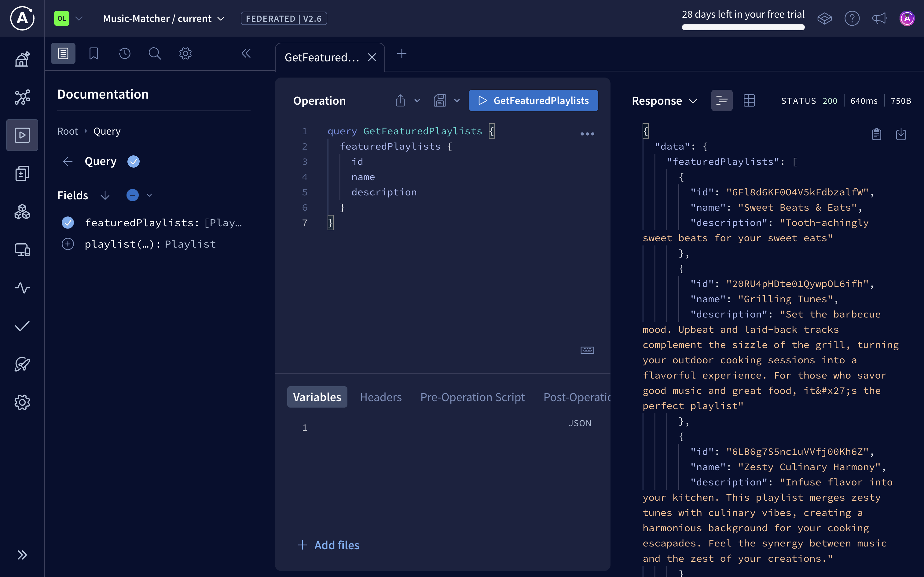Screen dimensions: 924x577
Task: Switch the response to table view
Action: [x=749, y=100]
